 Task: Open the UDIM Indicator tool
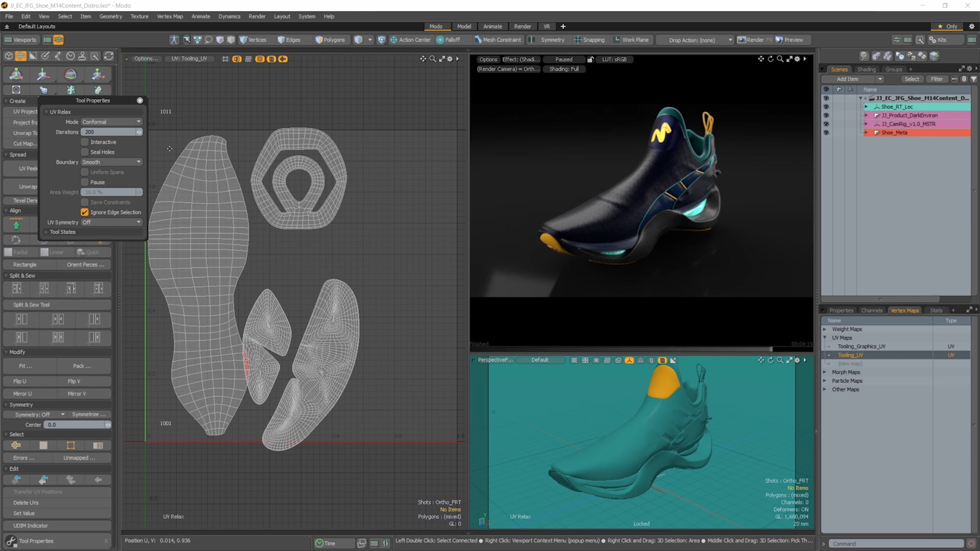coord(57,526)
